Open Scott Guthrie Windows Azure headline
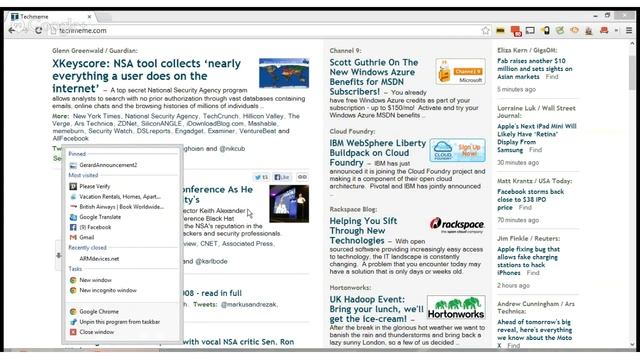 (x=374, y=77)
